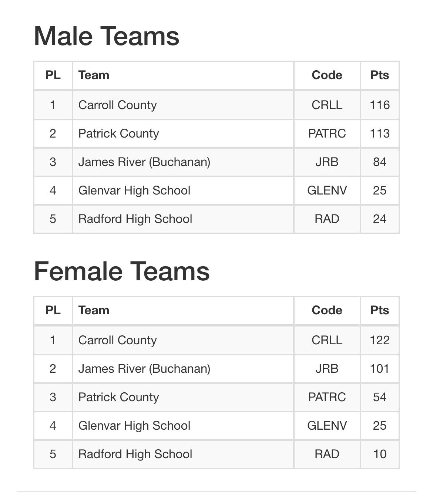
Task: Click the 101 points cell in Female Teams
Action: tap(380, 369)
